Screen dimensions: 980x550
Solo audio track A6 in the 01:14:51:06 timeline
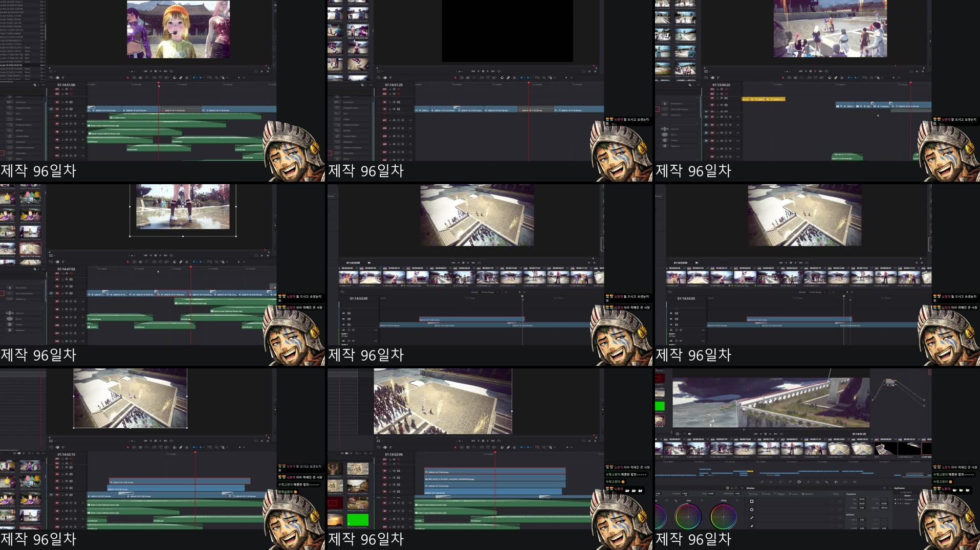pyautogui.click(x=71, y=116)
